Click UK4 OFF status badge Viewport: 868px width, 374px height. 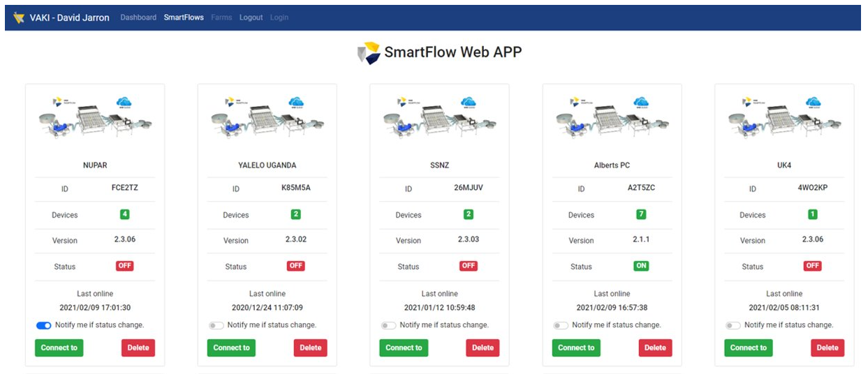[813, 266]
